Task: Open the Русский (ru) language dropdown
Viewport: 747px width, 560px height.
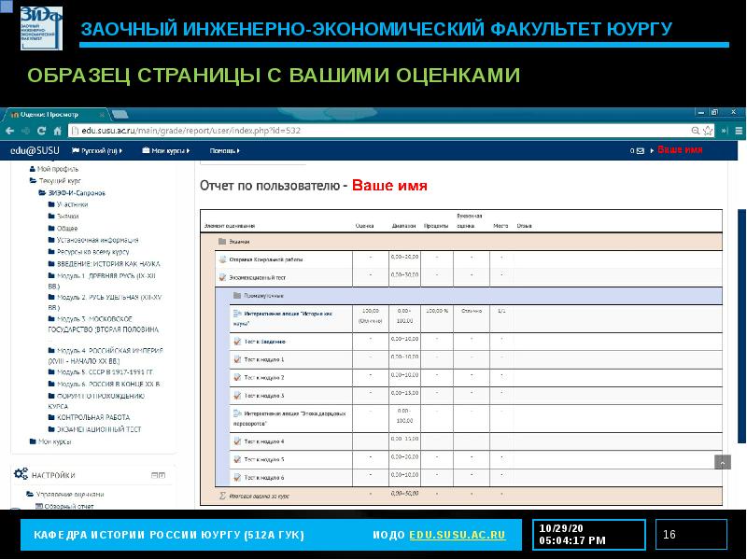Action: [98, 150]
